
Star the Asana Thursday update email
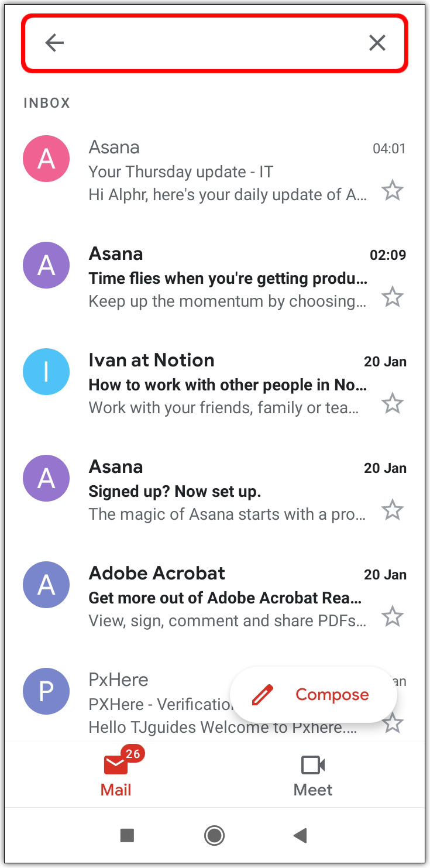393,190
